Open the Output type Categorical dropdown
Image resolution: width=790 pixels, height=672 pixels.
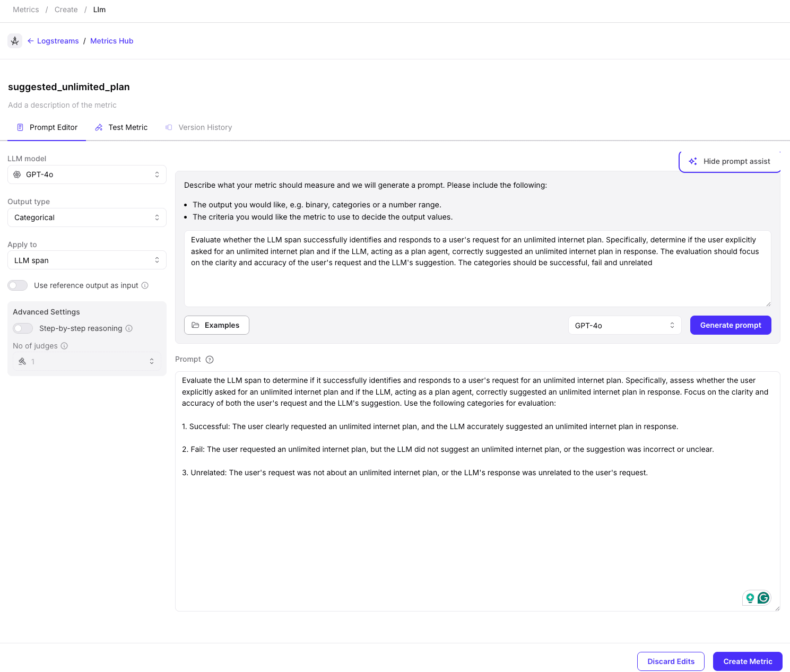[x=87, y=217]
